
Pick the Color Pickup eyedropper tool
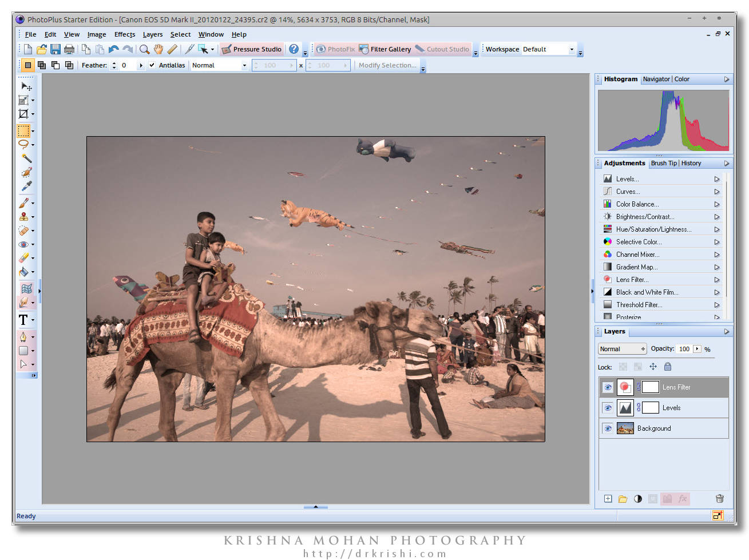[x=26, y=186]
